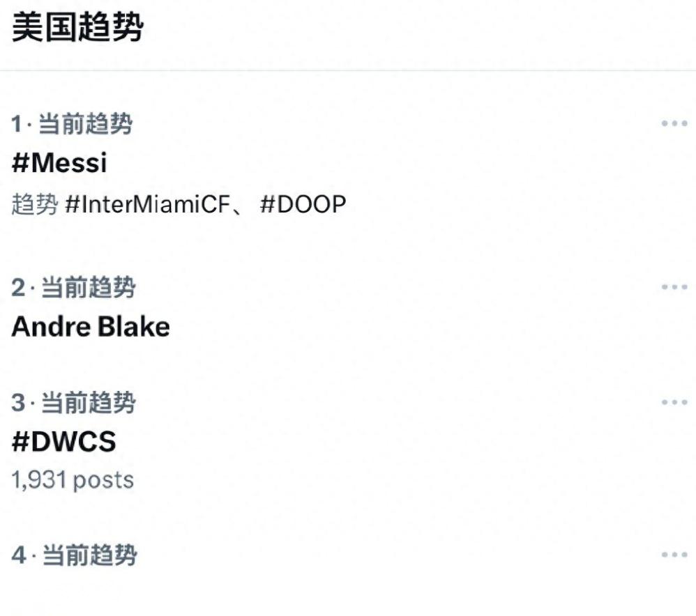Open the #DWCS trending hashtag
The image size is (696, 616).
63,442
